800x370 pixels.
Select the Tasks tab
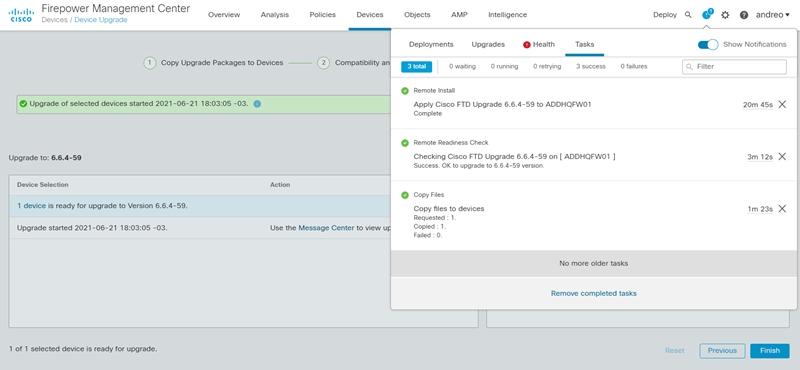coord(585,44)
